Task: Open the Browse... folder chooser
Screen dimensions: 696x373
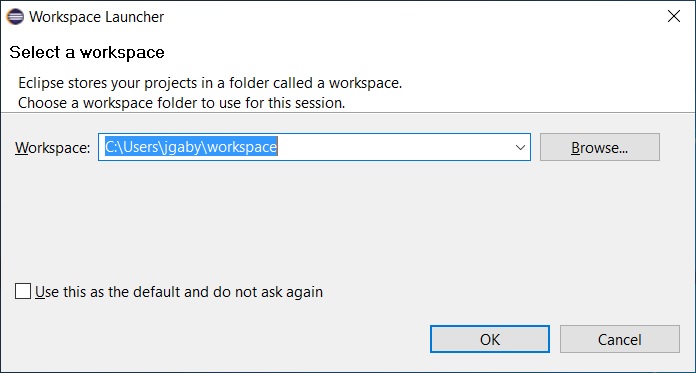Action: point(600,147)
